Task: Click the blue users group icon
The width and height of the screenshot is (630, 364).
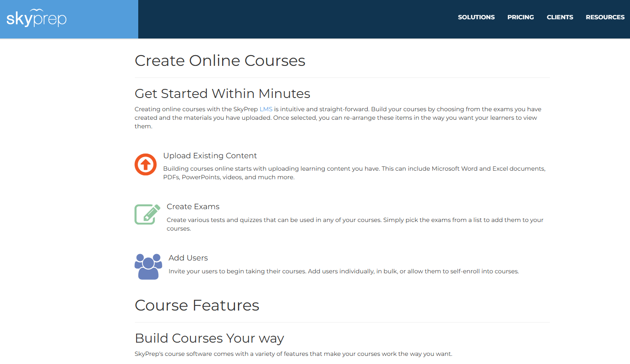Action: 148,266
